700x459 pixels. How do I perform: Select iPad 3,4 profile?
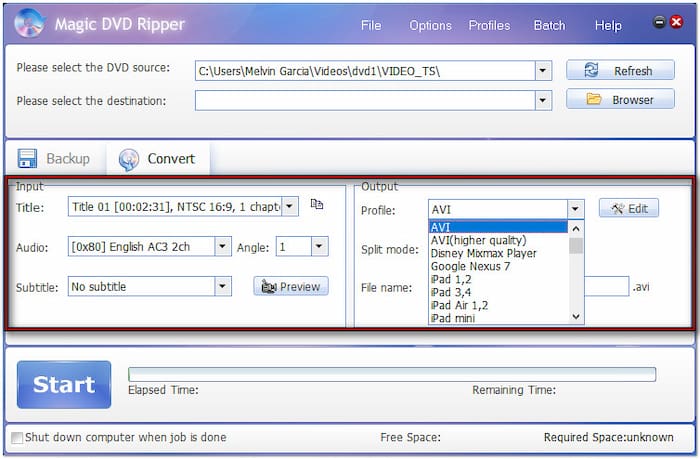[498, 292]
